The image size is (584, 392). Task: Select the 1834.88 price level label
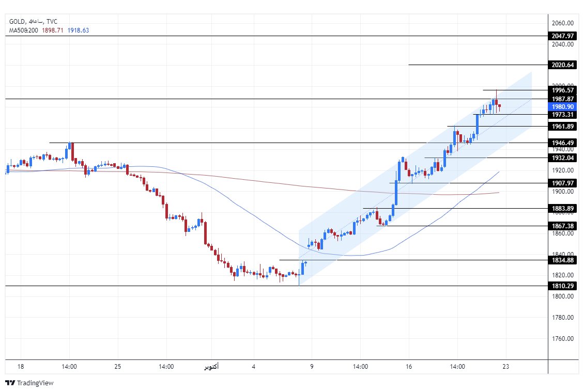[562, 260]
